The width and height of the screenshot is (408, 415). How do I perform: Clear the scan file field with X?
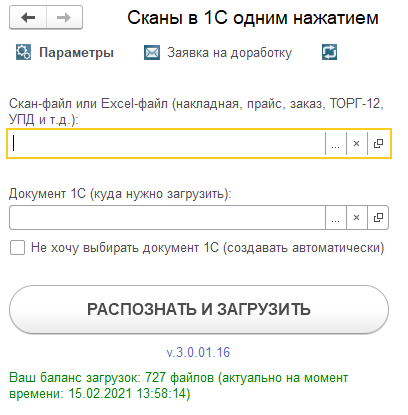357,144
